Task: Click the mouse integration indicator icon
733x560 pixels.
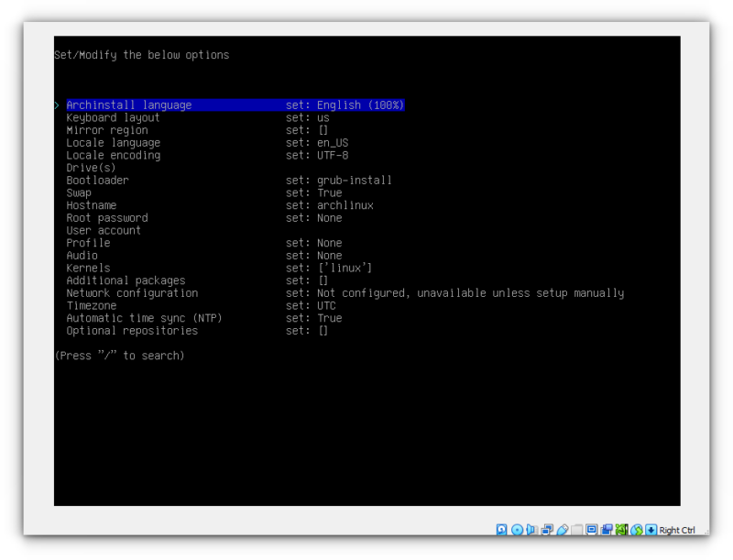Action: [621, 530]
